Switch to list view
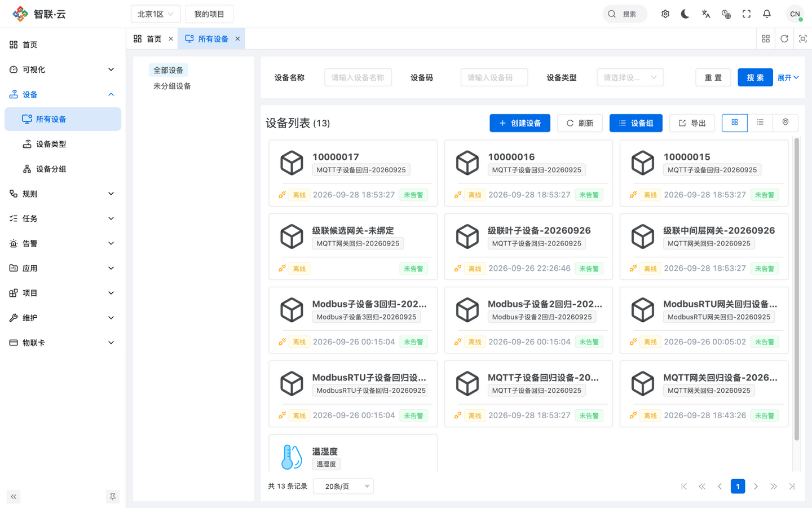The image size is (812, 508). pyautogui.click(x=760, y=122)
